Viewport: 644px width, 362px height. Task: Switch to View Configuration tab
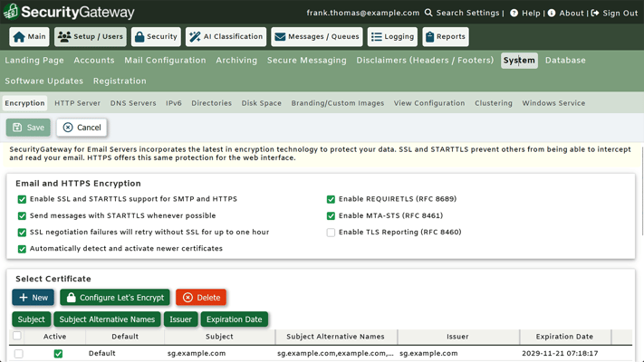tap(429, 103)
